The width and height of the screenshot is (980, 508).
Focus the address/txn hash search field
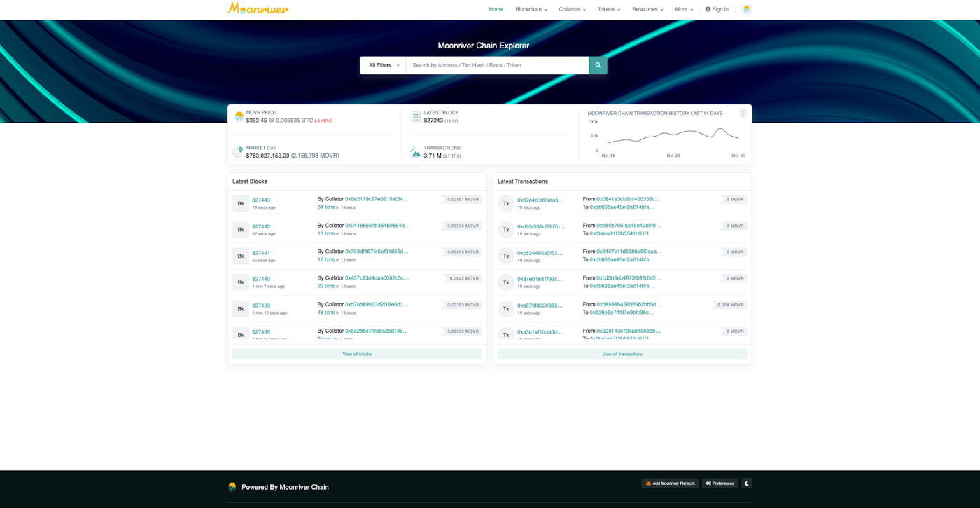(497, 65)
